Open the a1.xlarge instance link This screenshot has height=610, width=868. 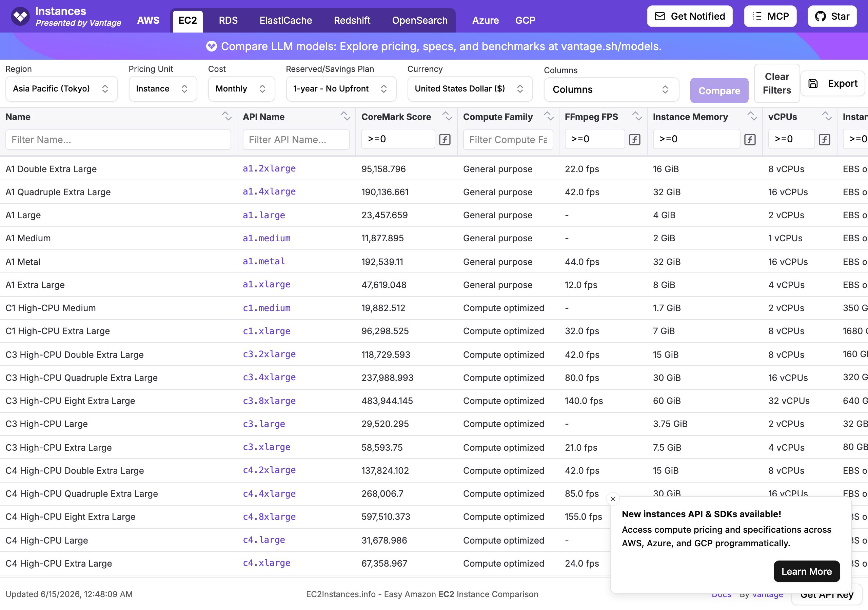pos(267,284)
